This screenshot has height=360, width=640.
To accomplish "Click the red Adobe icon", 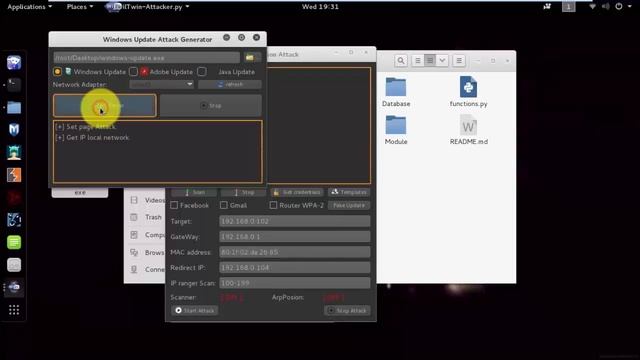I will 144,72.
